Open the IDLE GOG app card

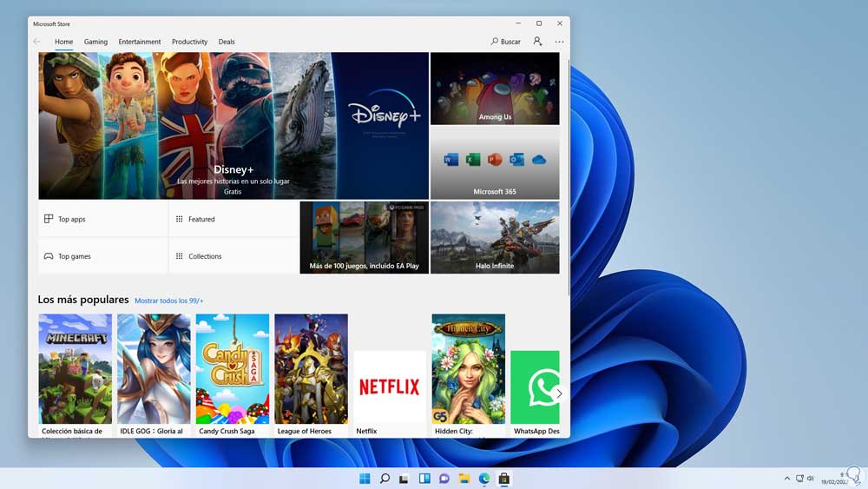pyautogui.click(x=154, y=375)
